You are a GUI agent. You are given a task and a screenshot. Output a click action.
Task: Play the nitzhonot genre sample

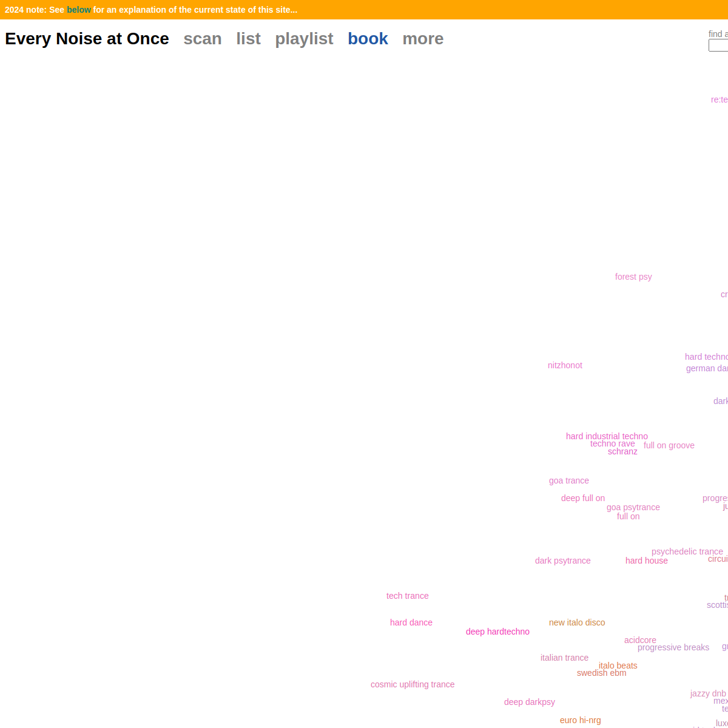[x=564, y=365]
